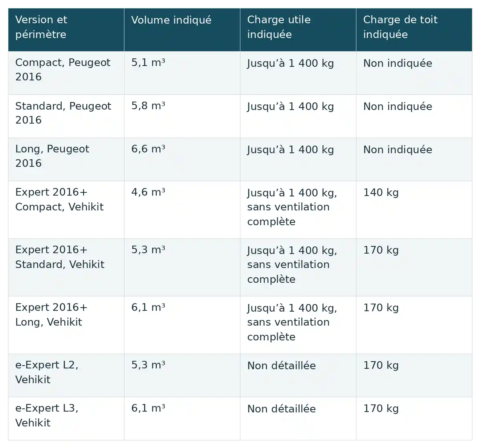Screen dimensions: 480x448
Task: Click the '4,6 m³' volume value
Action: pos(148,192)
